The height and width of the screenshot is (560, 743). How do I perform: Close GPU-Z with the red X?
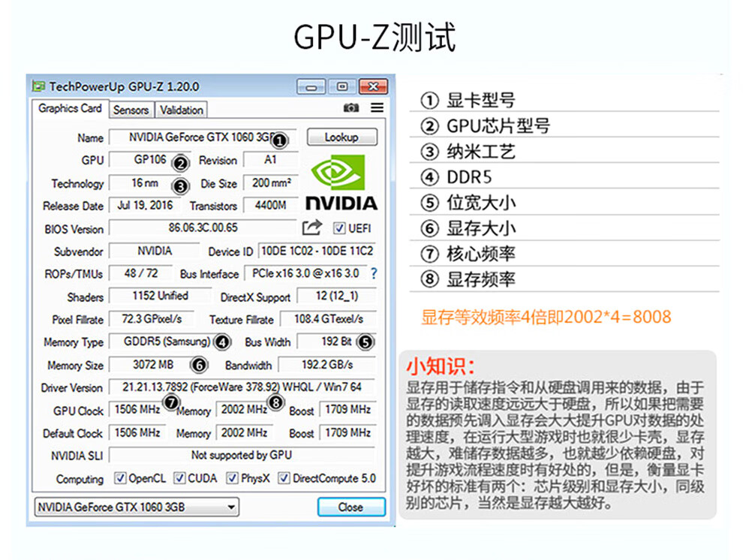pyautogui.click(x=373, y=86)
